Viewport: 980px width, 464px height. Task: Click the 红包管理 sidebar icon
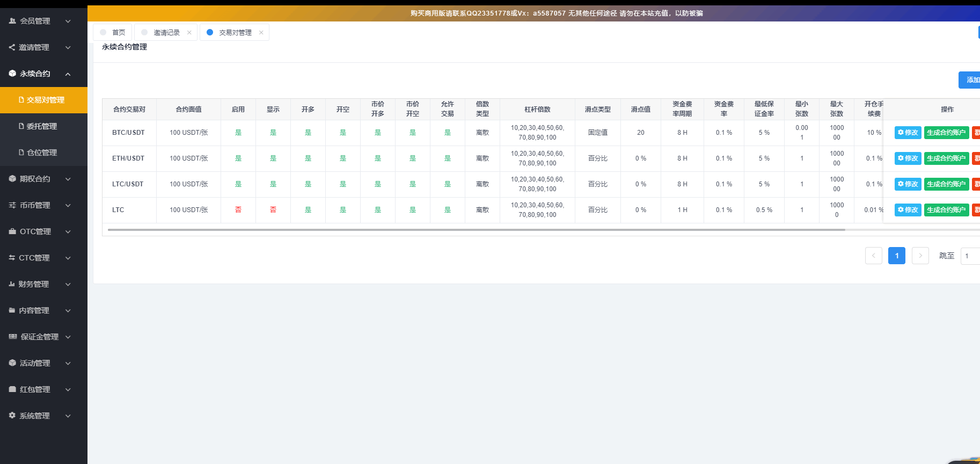(12, 389)
